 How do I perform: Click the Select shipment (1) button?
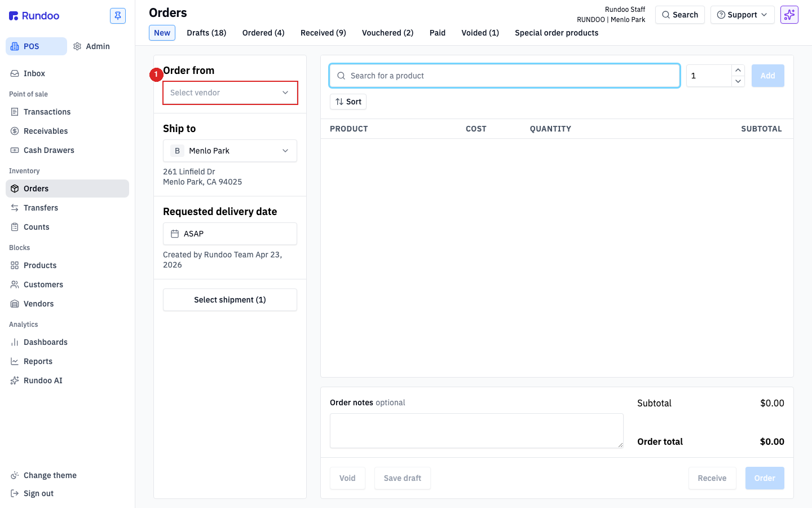click(x=230, y=300)
